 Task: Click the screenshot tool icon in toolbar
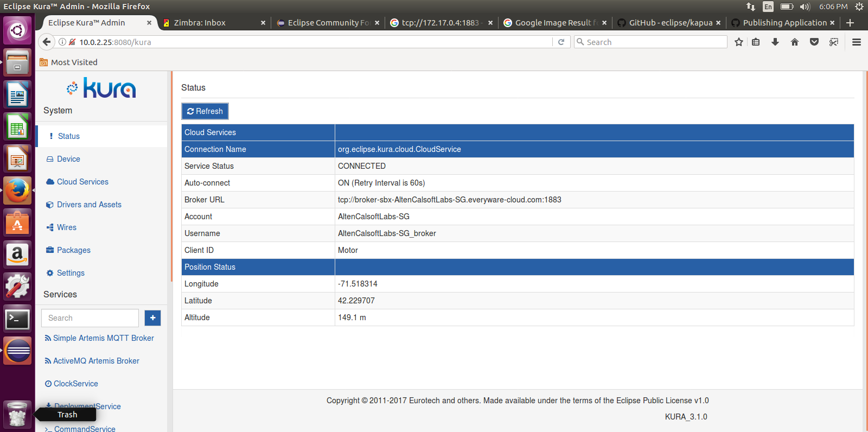point(834,42)
